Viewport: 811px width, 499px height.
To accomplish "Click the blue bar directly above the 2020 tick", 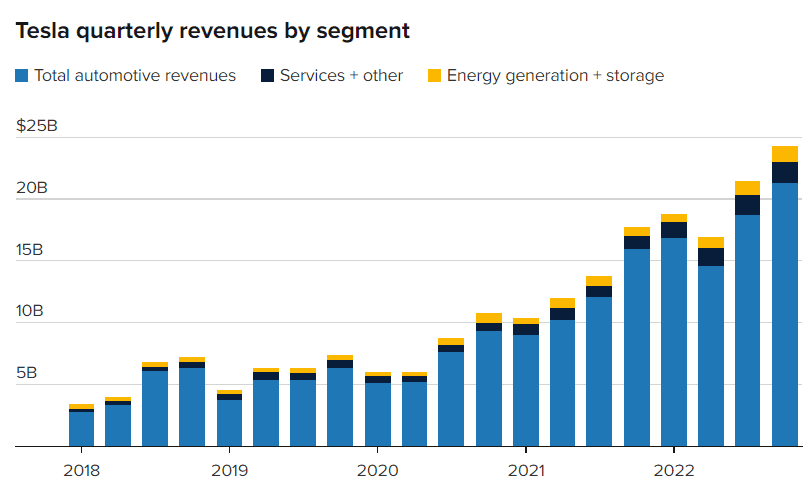I will click(x=378, y=414).
